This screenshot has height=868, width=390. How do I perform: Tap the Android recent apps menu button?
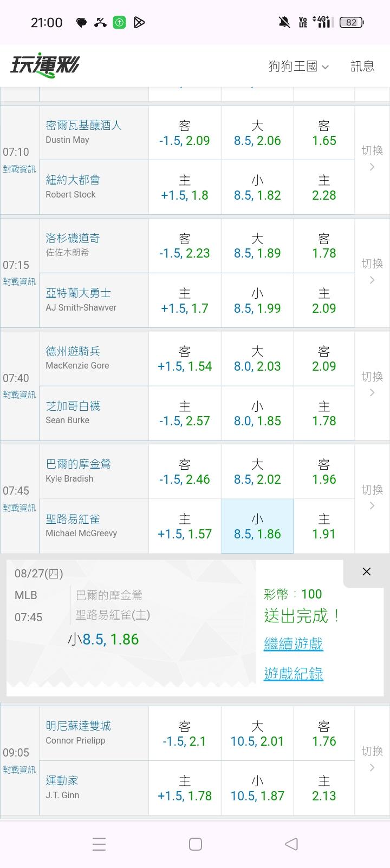[99, 844]
